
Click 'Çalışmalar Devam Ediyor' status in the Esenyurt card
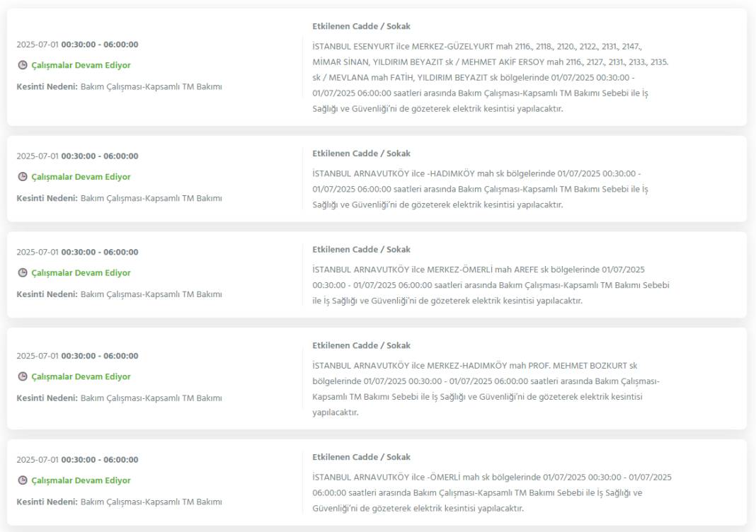pyautogui.click(x=81, y=65)
